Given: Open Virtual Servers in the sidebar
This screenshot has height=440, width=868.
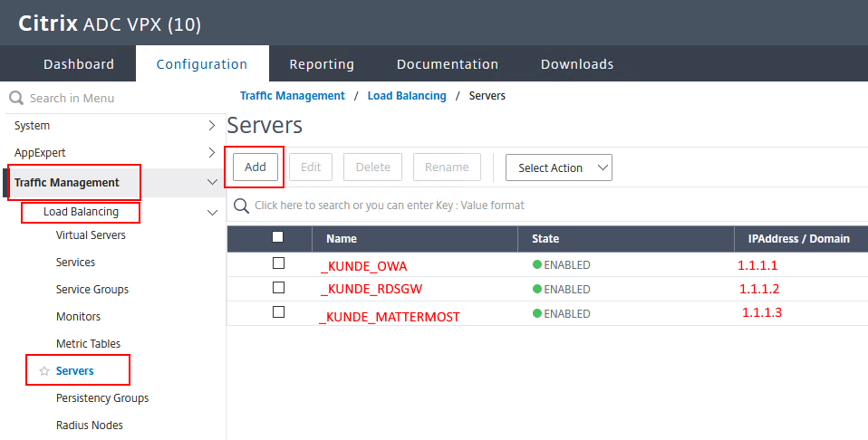Looking at the screenshot, I should coord(91,235).
